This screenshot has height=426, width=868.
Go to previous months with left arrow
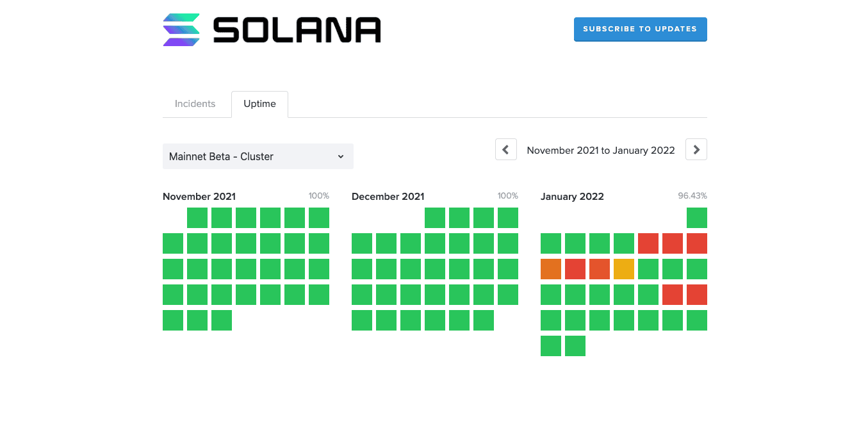point(505,150)
